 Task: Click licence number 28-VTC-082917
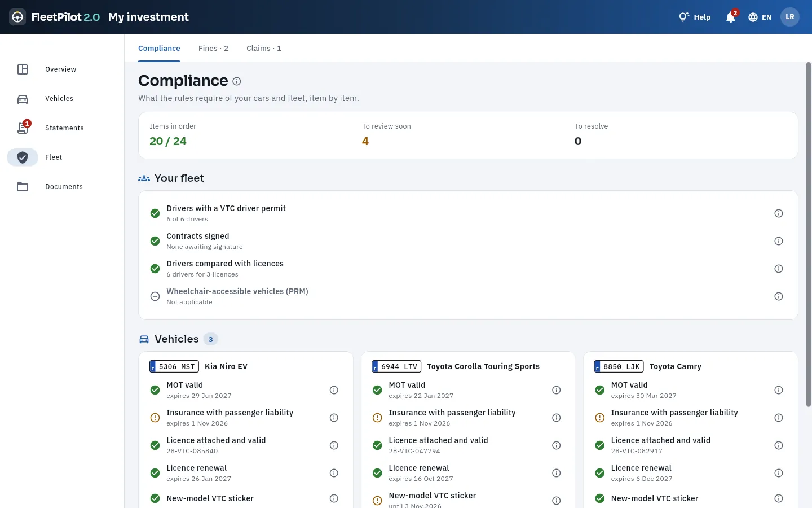tap(637, 451)
